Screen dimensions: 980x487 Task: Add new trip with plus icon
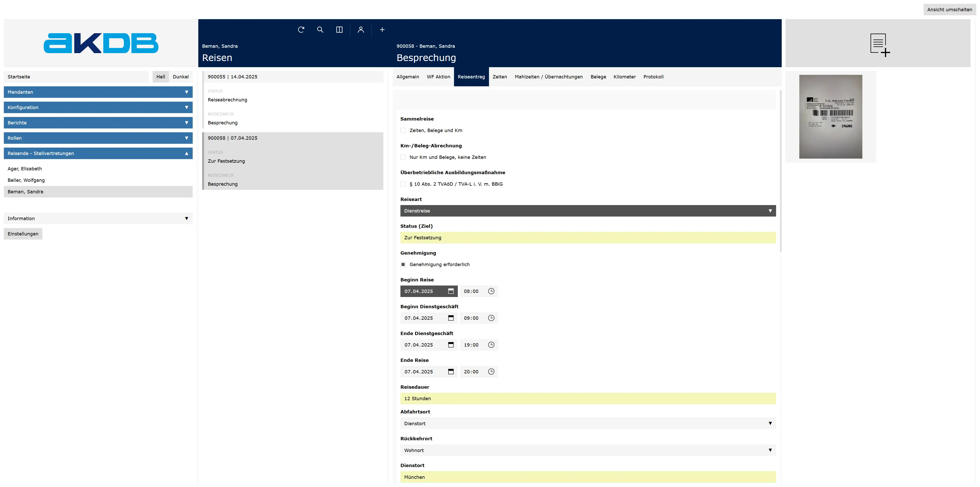[x=382, y=30]
